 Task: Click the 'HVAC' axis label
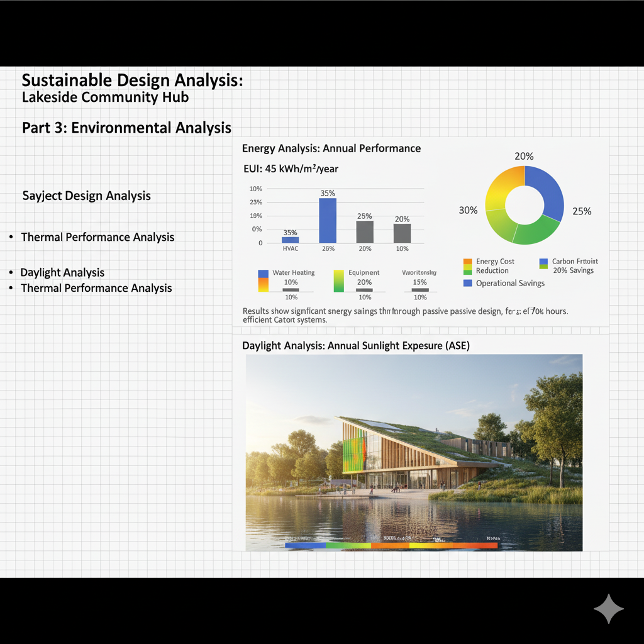[x=291, y=248]
